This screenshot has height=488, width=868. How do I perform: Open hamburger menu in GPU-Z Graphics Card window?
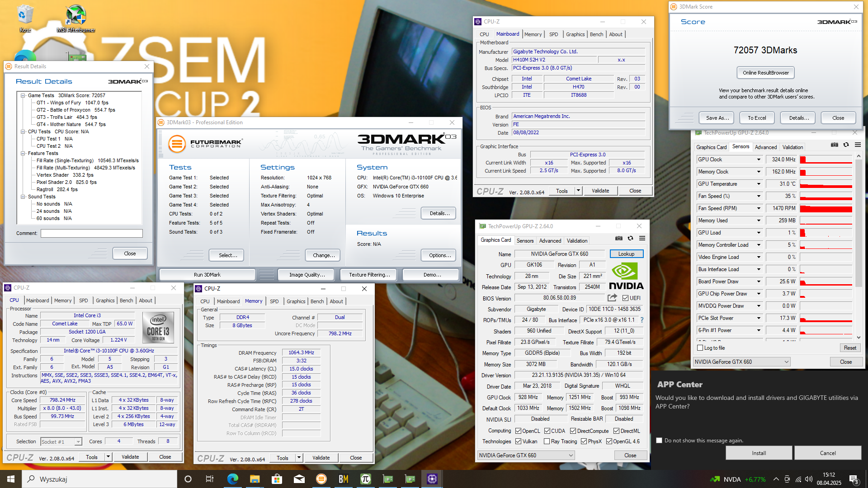pyautogui.click(x=642, y=239)
